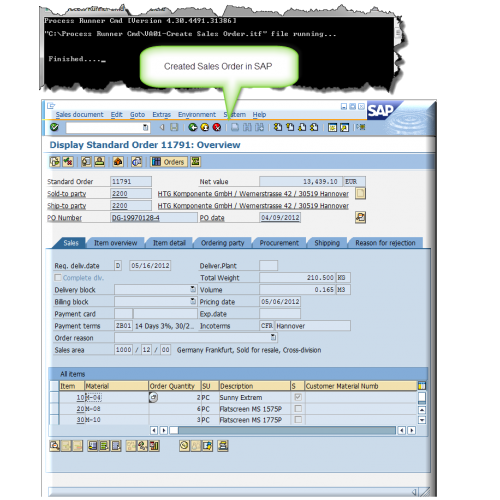Click the clock icon below the items table

point(184,446)
